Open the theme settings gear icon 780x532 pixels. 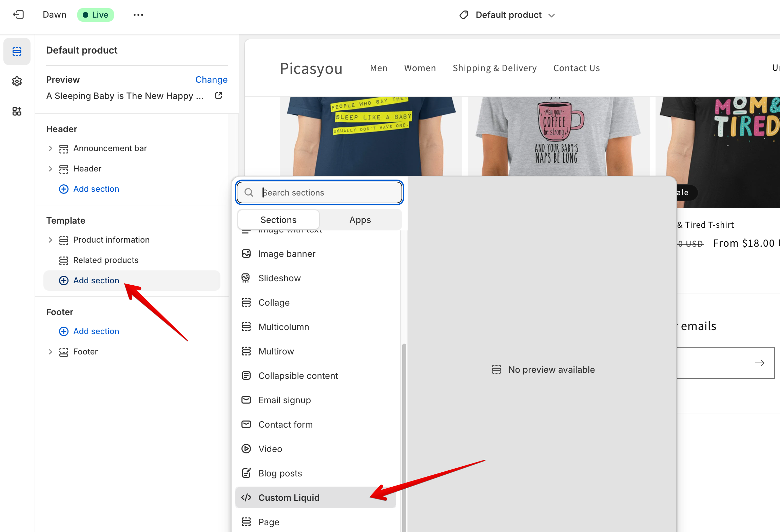(x=17, y=81)
